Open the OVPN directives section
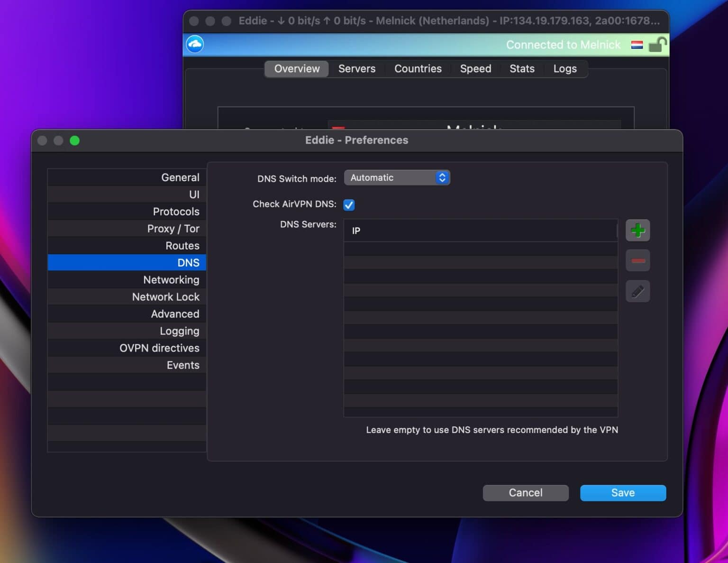This screenshot has height=563, width=728. tap(160, 348)
